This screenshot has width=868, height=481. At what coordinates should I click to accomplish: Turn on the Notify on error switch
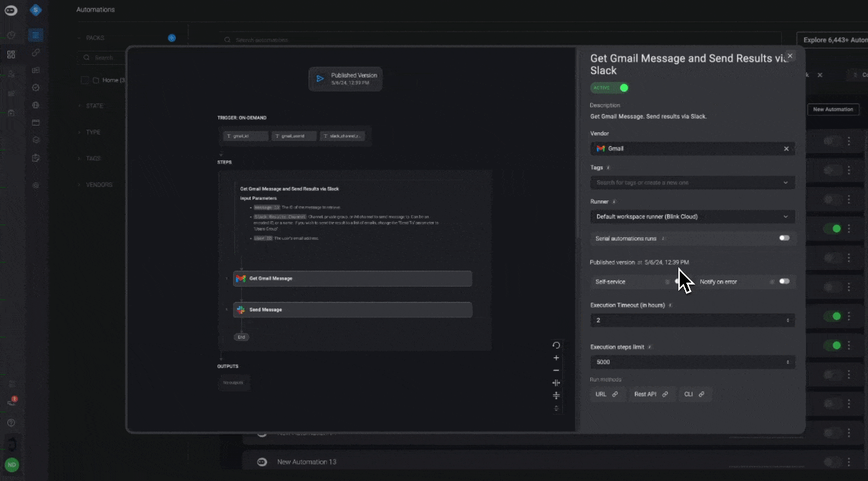click(x=784, y=281)
